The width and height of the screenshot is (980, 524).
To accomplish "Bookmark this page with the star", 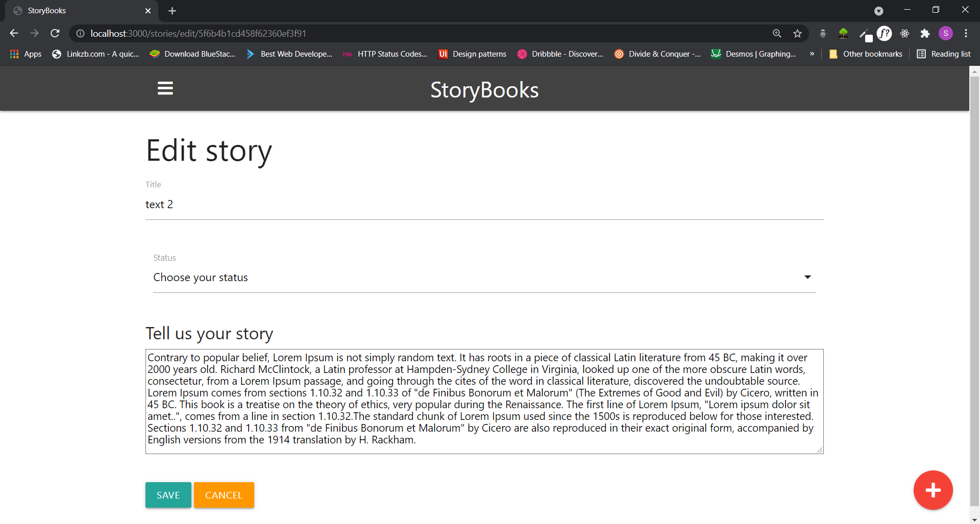I will [x=797, y=34].
